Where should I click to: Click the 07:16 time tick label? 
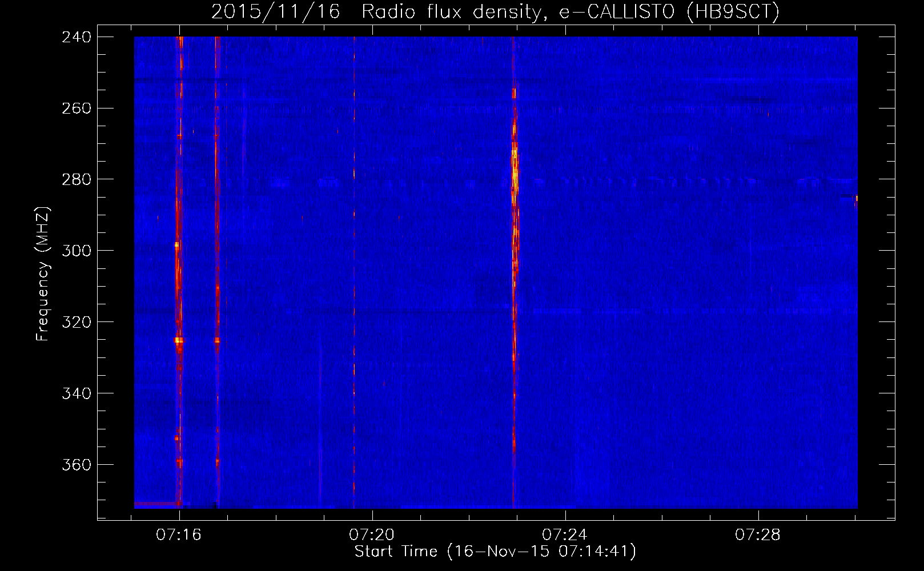(x=179, y=535)
